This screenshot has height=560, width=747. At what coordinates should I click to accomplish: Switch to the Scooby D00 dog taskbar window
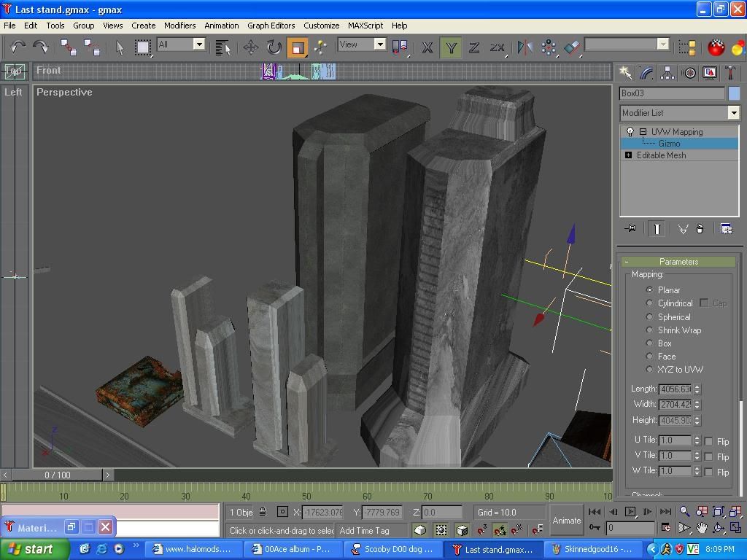(392, 550)
